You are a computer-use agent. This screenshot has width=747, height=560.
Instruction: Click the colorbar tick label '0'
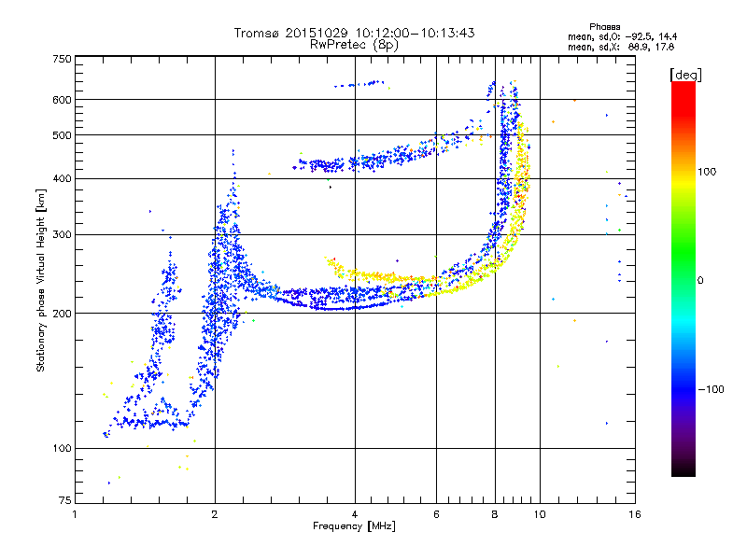click(x=700, y=281)
